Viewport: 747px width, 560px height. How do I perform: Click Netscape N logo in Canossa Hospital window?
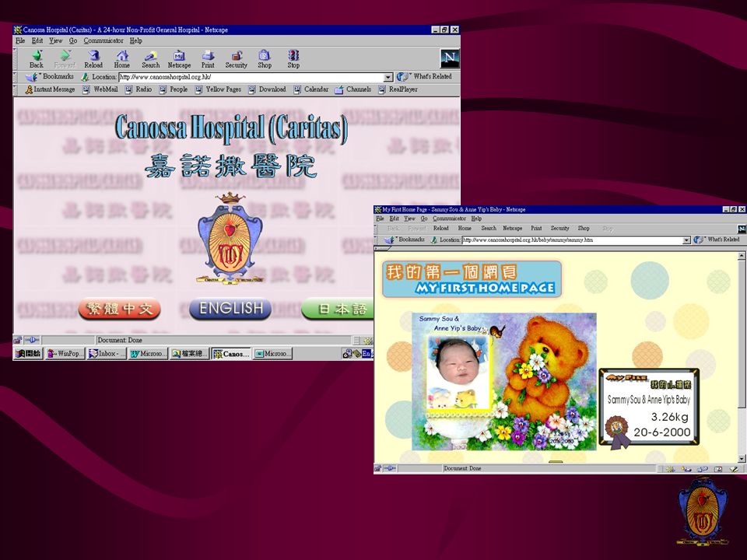(x=449, y=58)
